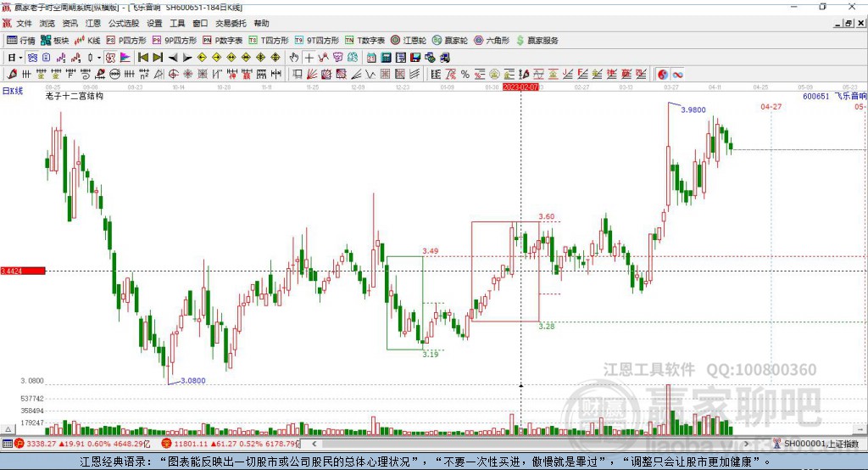Open the 江恩轮 Gann wheel tool
This screenshot has width=868, height=470.
pos(409,41)
